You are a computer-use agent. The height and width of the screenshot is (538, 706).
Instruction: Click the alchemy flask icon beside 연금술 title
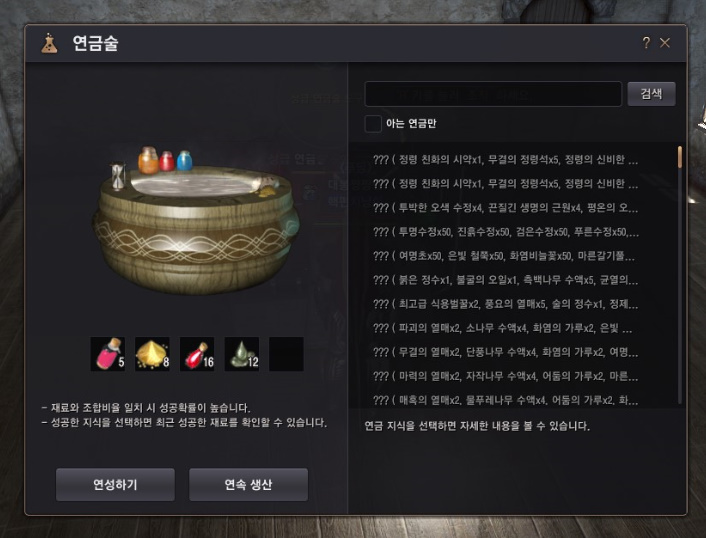50,43
